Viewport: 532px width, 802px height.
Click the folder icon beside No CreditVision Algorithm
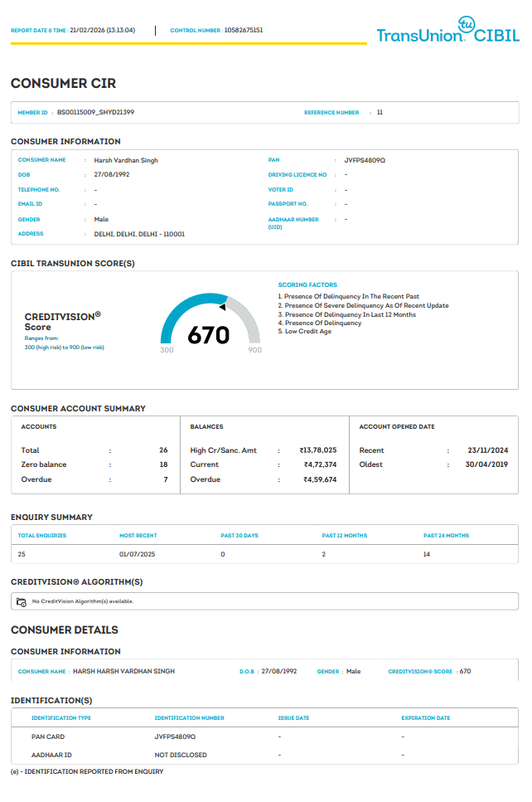pyautogui.click(x=22, y=601)
